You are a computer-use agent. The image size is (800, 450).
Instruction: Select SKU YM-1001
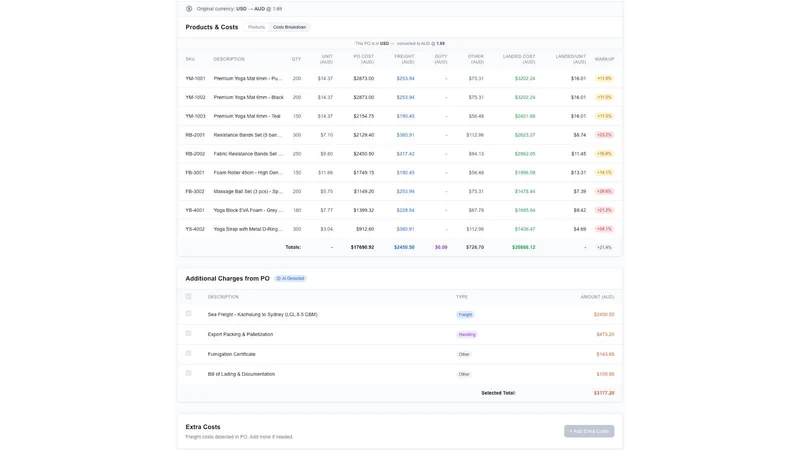(x=195, y=79)
